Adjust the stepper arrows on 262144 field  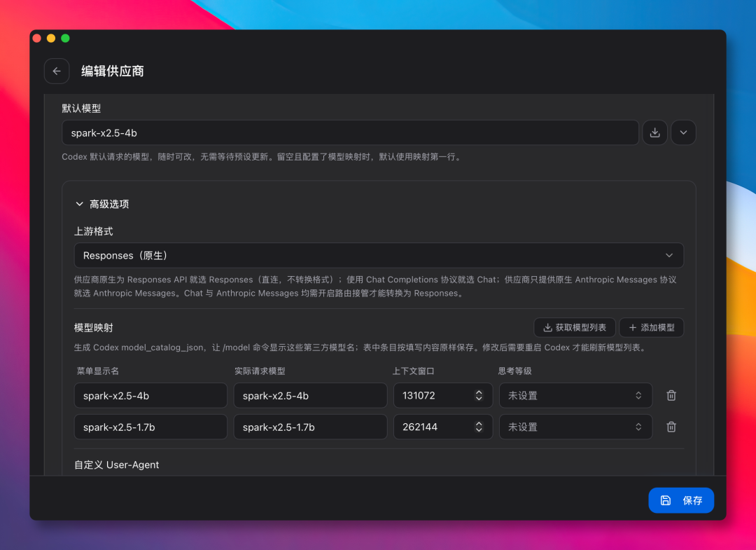tap(479, 427)
